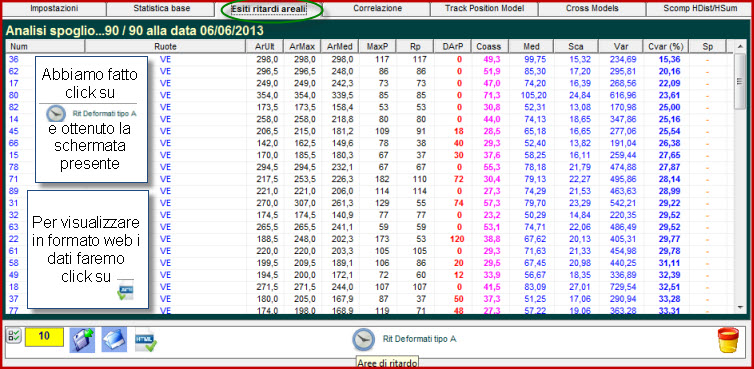Click the open blue folder icon
754x369 pixels.
[x=114, y=340]
